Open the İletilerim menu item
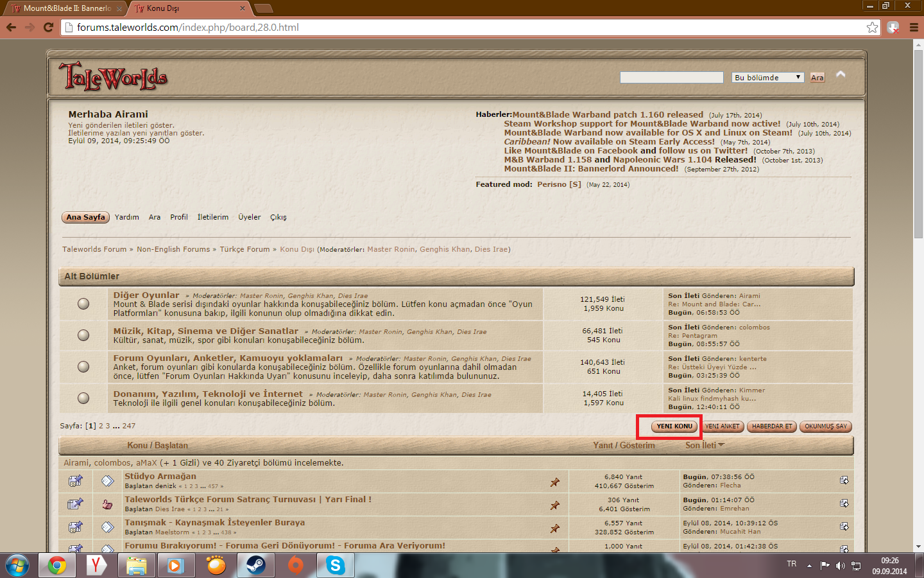 point(213,217)
